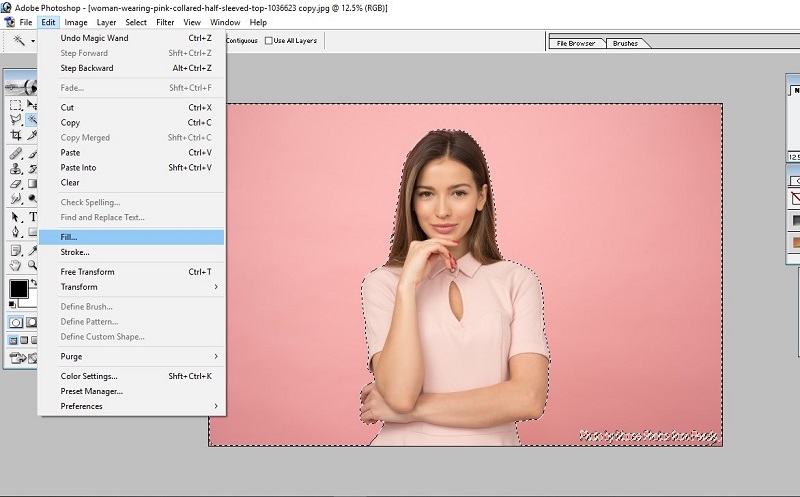800x497 pixels.
Task: Open Color Settings...
Action: pos(131,376)
